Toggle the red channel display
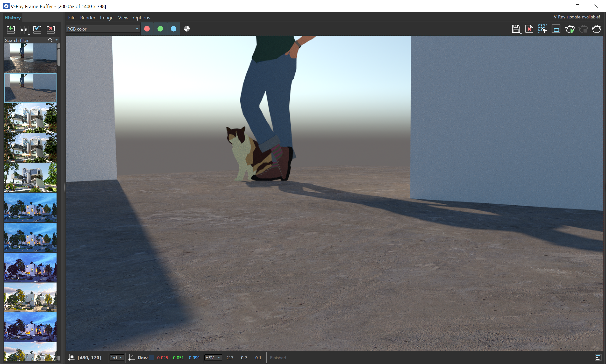Image resolution: width=606 pixels, height=364 pixels. tap(147, 29)
